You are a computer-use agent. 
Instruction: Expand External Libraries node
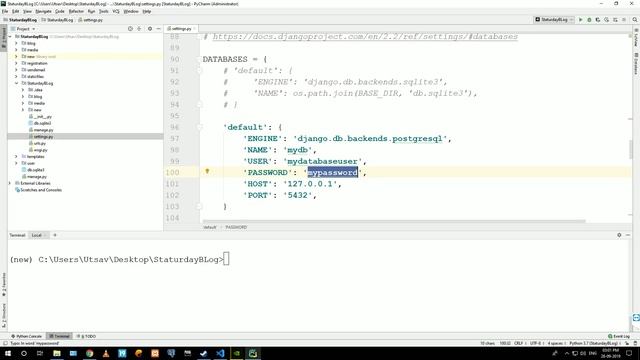(11, 183)
